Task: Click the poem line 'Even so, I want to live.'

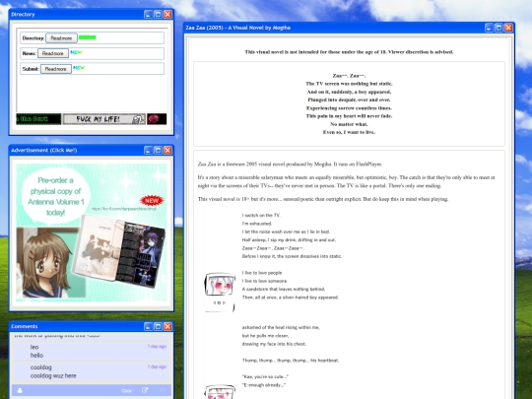Action: pyautogui.click(x=349, y=132)
